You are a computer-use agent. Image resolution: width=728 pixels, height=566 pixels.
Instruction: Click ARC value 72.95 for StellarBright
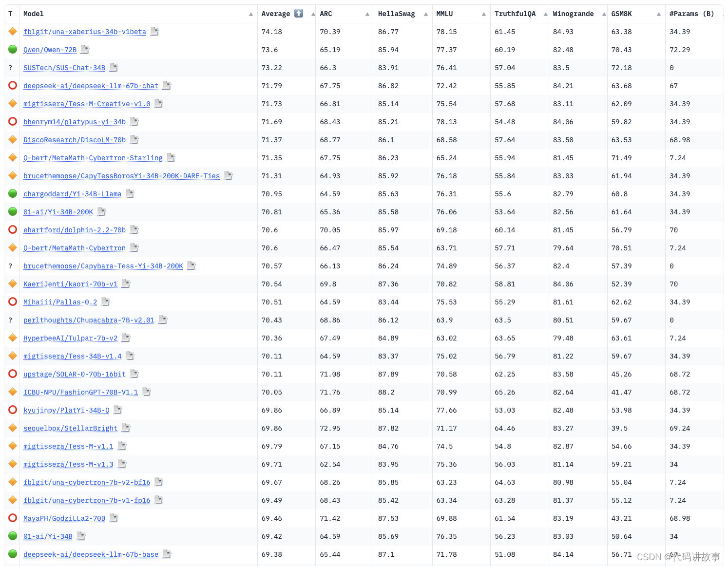tap(330, 428)
